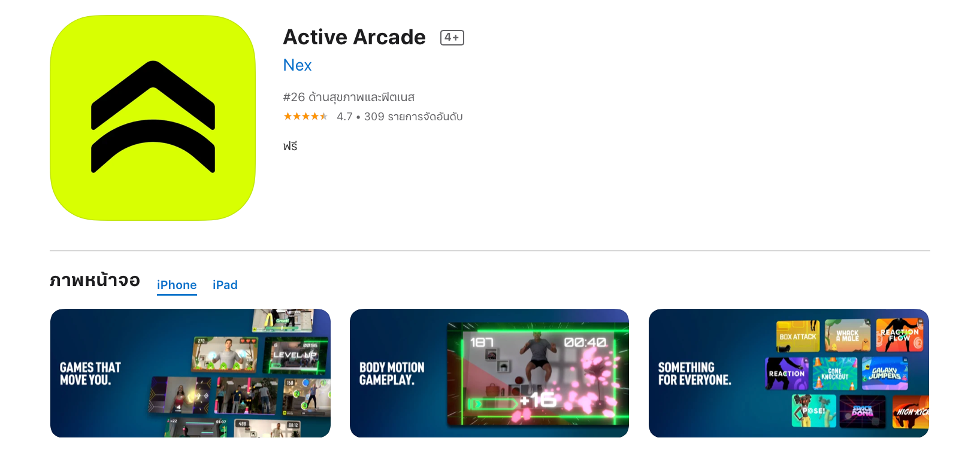Click the #26 health and fitness ranking
The image size is (980, 462).
coord(349,97)
